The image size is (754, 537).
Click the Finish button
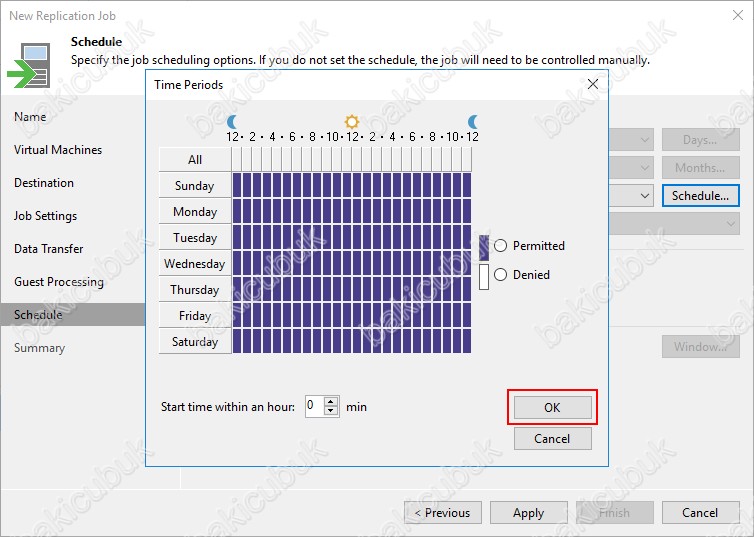615,513
